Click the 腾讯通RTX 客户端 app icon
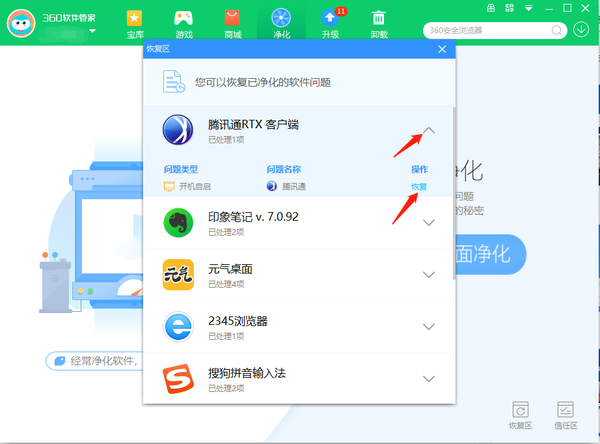Image resolution: width=600 pixels, height=444 pixels. [x=178, y=130]
